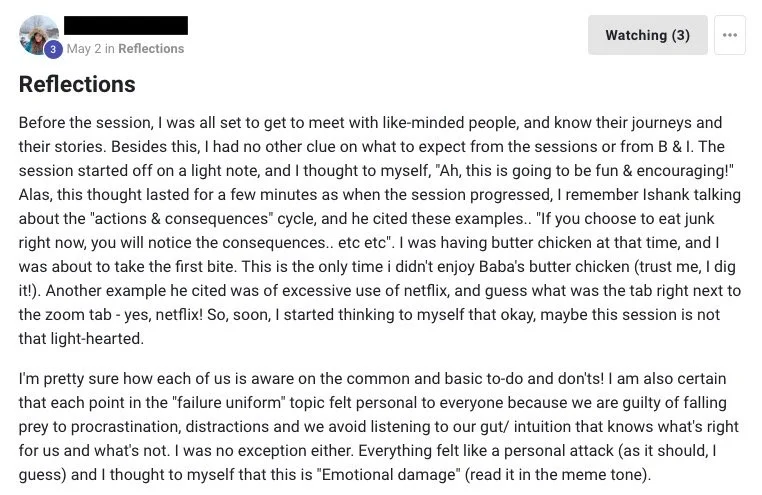Screen dimensions: 762x495
Task: Click the word Ishank in the first paragraph
Action: 666,195
